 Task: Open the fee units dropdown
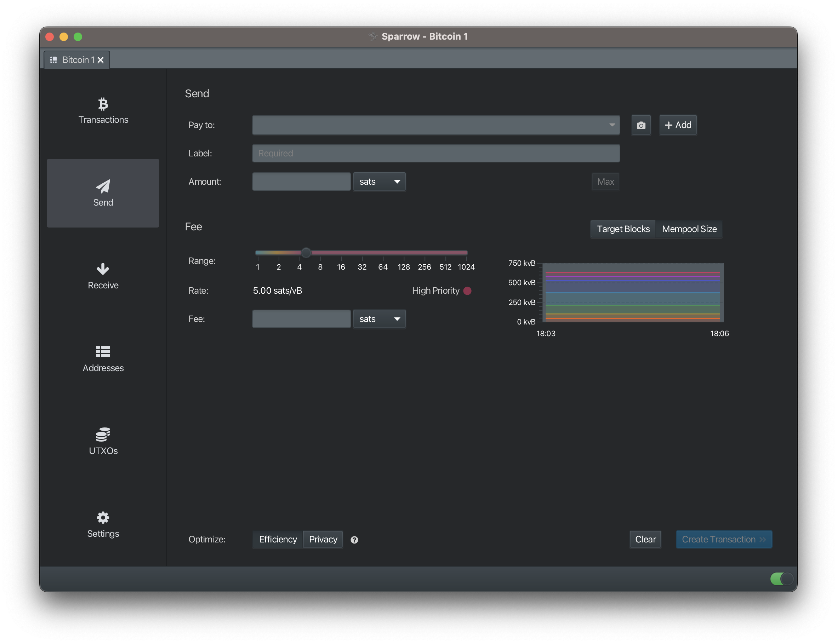click(x=379, y=319)
